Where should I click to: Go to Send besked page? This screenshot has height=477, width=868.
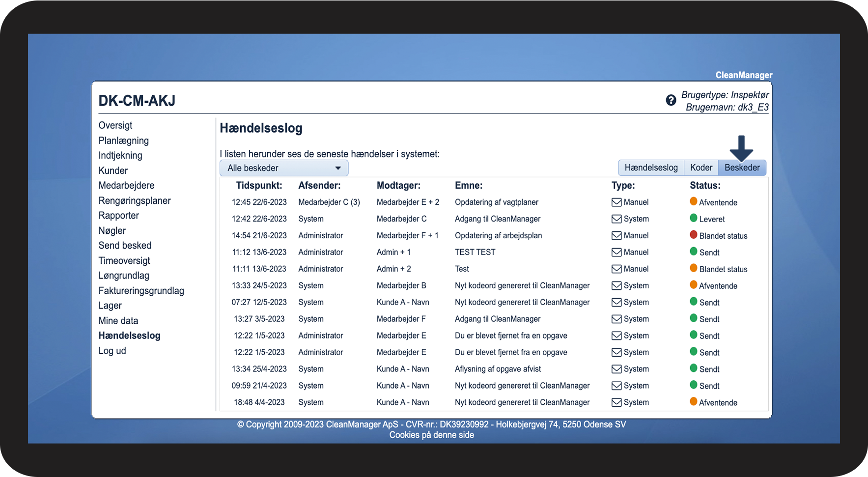pyautogui.click(x=125, y=245)
